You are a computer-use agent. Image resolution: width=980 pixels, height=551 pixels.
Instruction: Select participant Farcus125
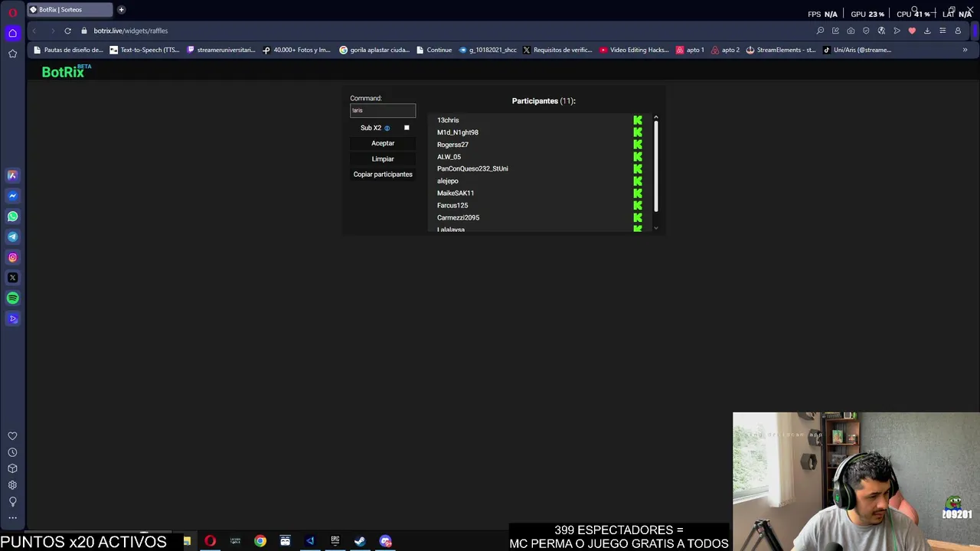(x=452, y=205)
